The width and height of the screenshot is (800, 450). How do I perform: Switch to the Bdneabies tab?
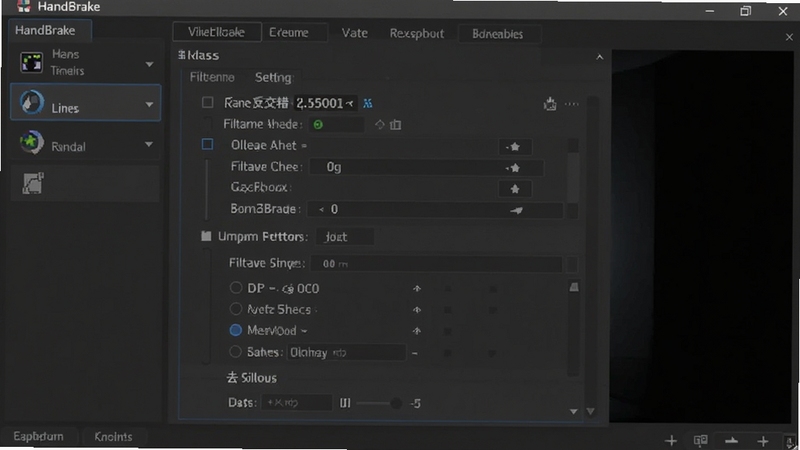tap(498, 34)
